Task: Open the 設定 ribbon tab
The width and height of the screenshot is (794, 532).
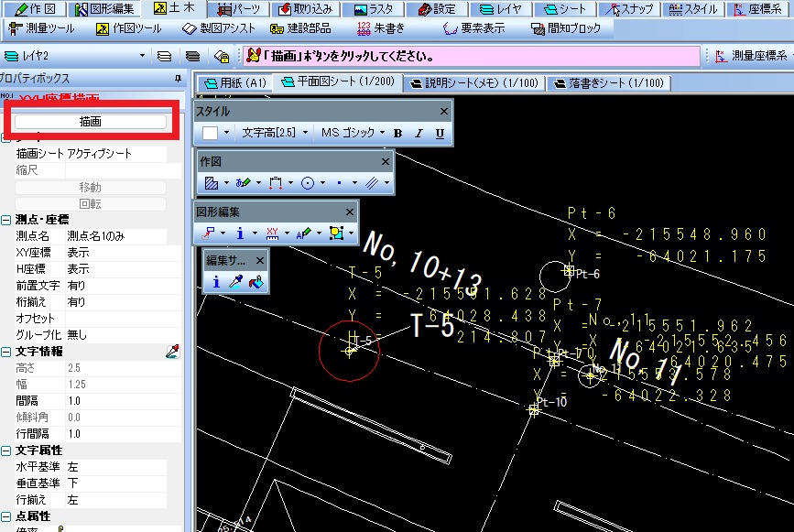Action: click(436, 9)
